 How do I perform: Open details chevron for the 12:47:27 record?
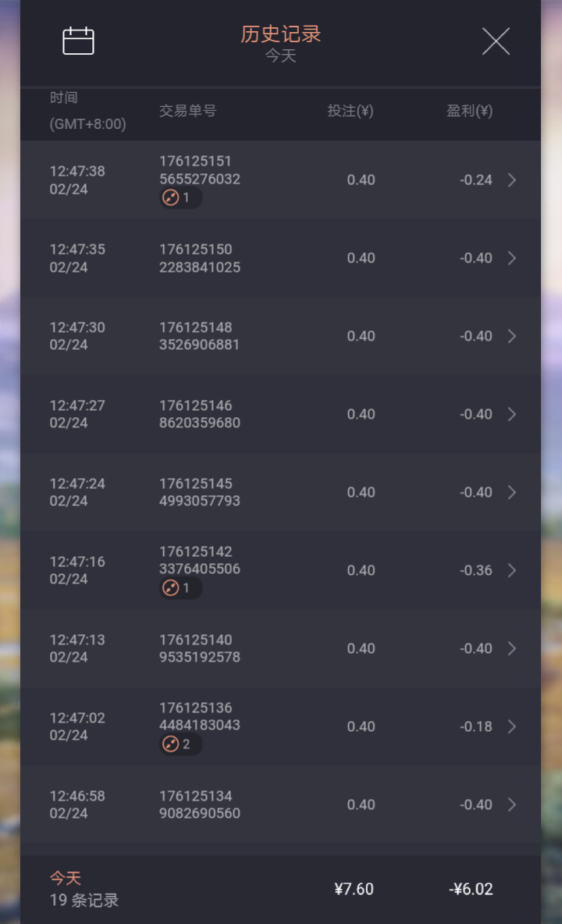[512, 415]
